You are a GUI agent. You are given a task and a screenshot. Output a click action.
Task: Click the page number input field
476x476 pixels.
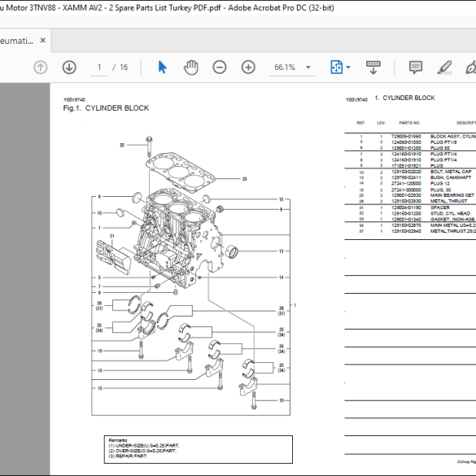99,67
